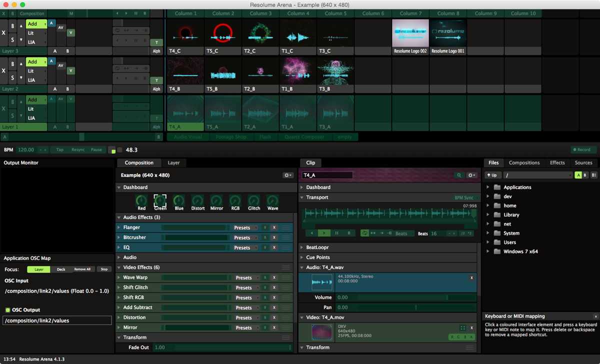Switch to the Effects tab
Image resolution: width=600 pixels, height=364 pixels.
[x=557, y=163]
